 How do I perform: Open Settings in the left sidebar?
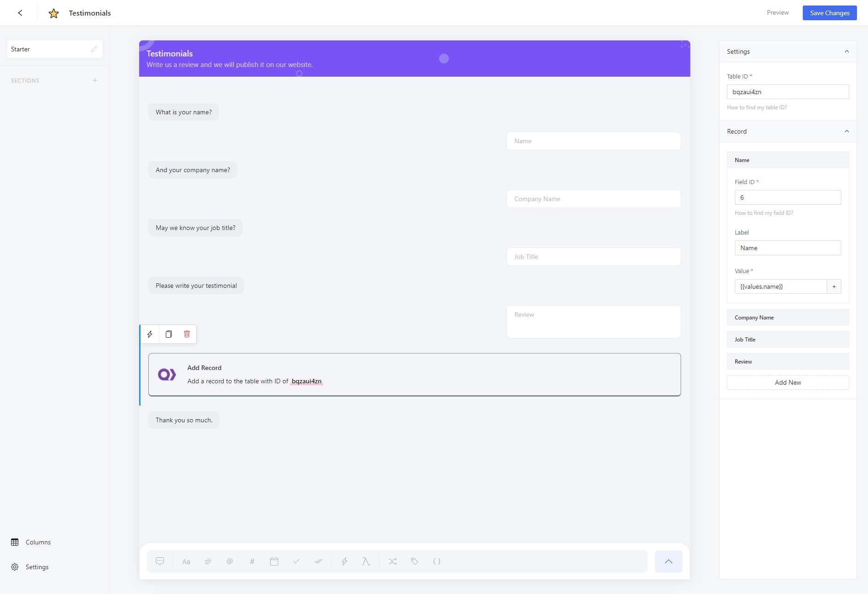30,567
